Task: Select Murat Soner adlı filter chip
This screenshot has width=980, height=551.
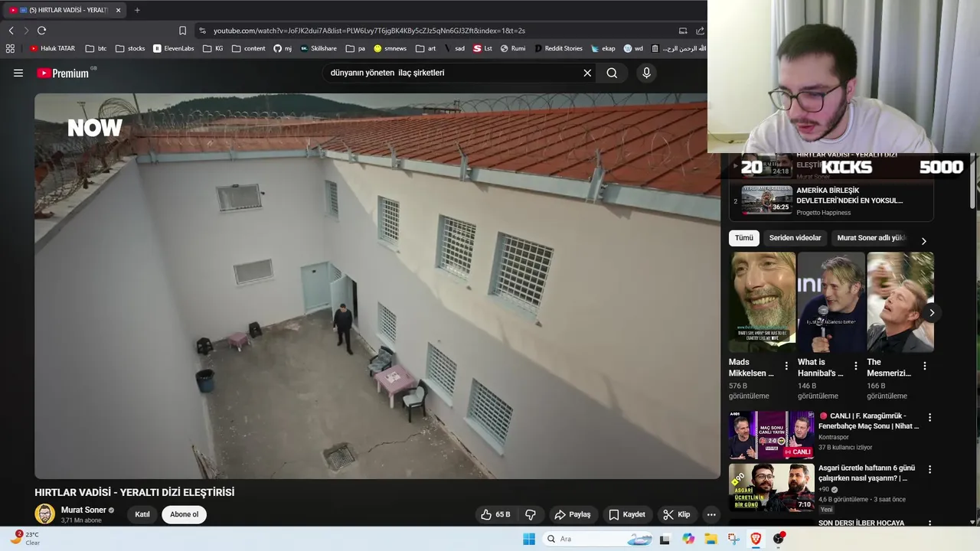Action: [x=871, y=238]
